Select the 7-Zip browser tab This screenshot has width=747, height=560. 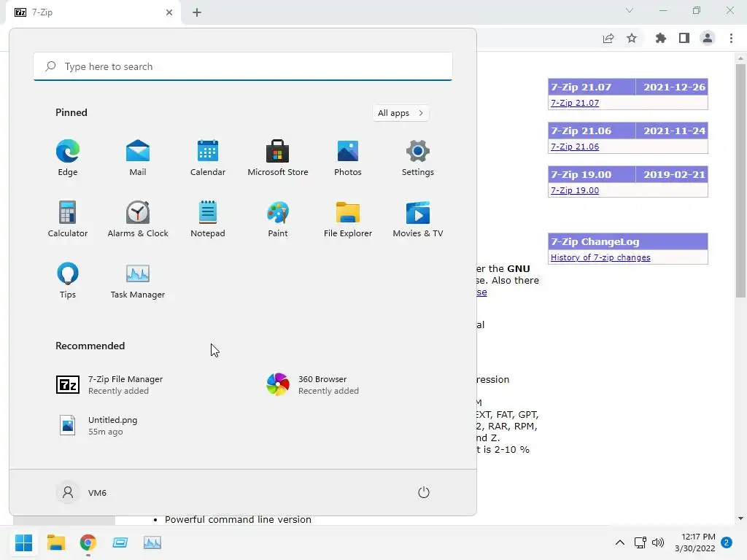(x=93, y=12)
